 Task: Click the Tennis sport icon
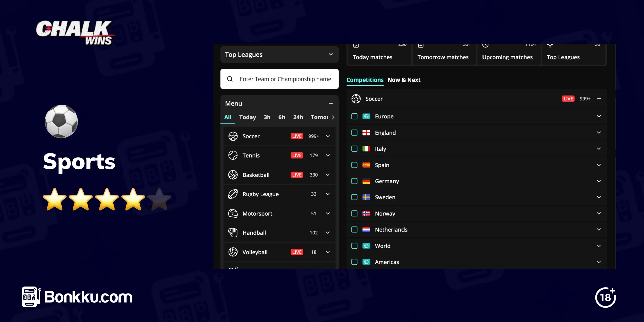pos(232,155)
